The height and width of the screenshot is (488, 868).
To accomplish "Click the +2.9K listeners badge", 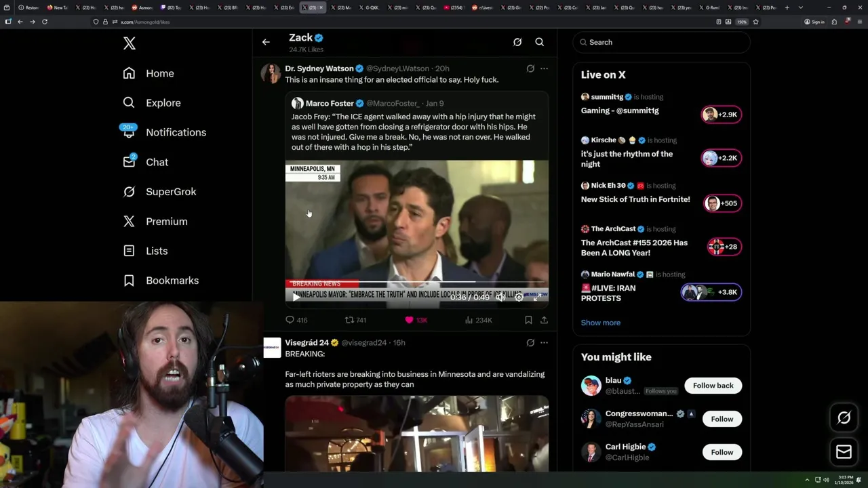I will pyautogui.click(x=722, y=115).
